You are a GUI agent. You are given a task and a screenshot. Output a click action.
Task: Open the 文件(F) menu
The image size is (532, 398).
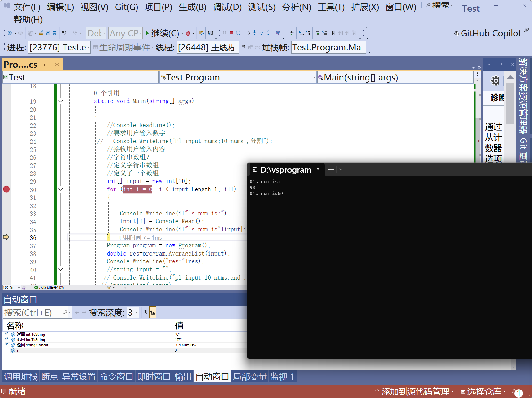click(27, 7)
